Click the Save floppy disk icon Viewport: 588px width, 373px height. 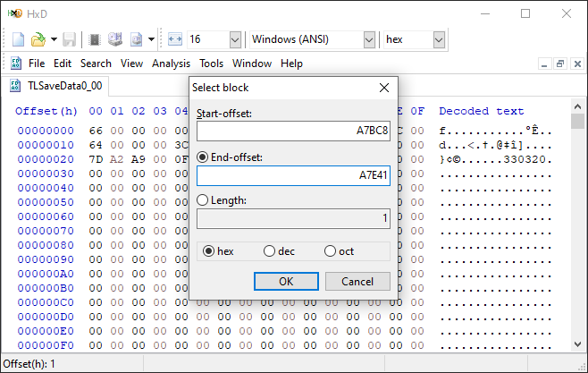tap(70, 39)
